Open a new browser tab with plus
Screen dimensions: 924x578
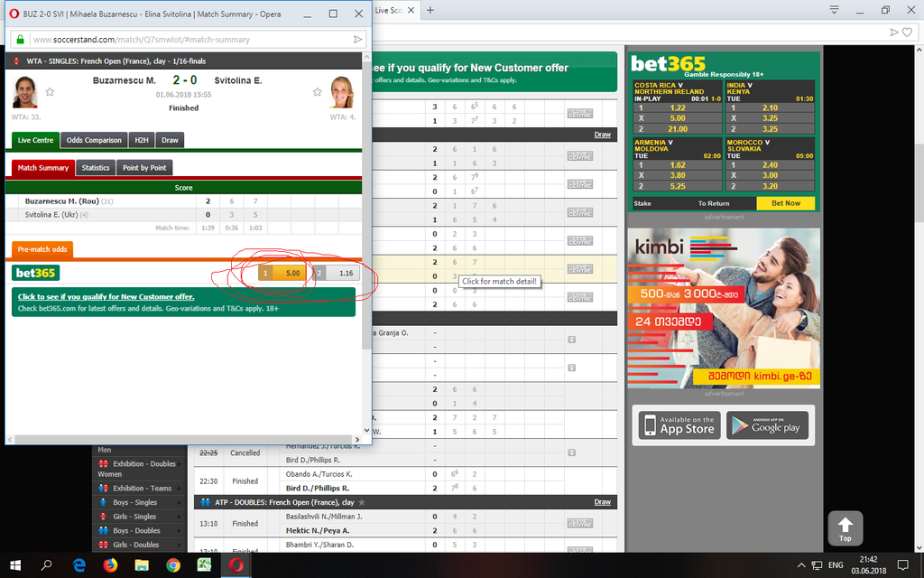(430, 10)
